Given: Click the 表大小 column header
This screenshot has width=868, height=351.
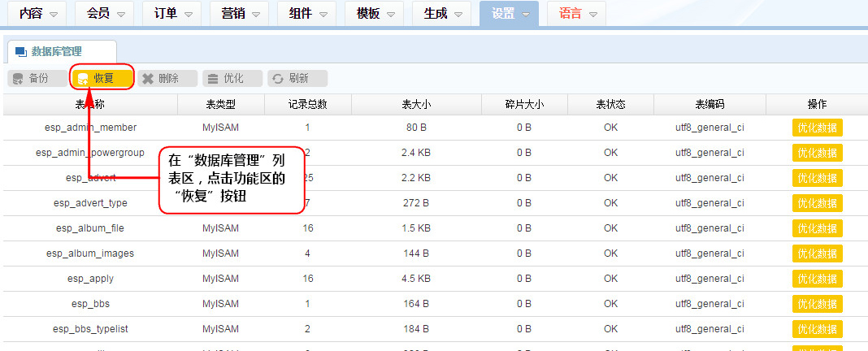Looking at the screenshot, I should click(416, 104).
